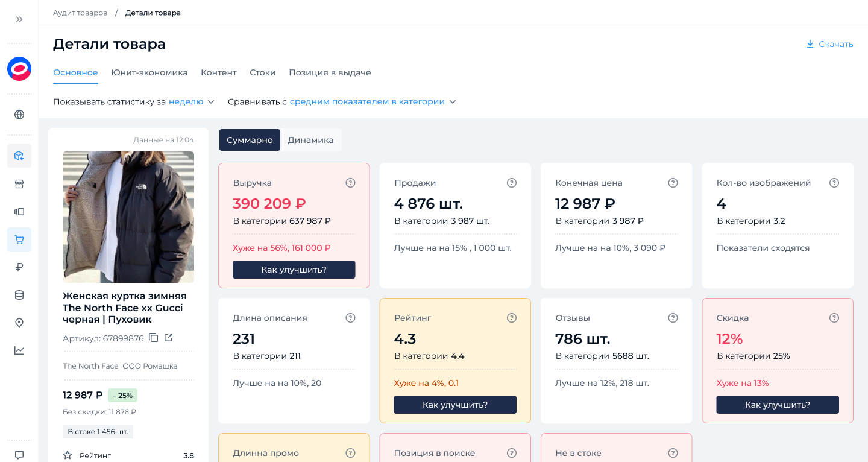868x462 pixels.
Task: Click the help icon on Конечная цена card
Action: (x=673, y=183)
